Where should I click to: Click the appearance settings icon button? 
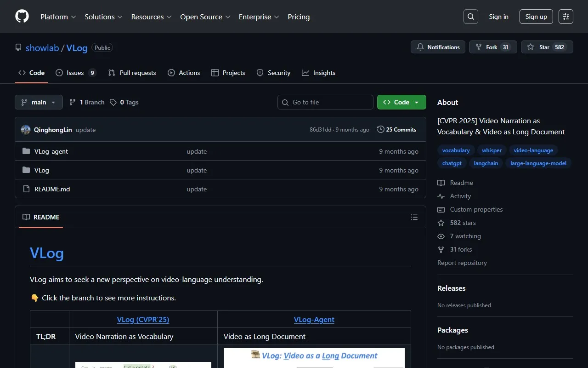pyautogui.click(x=566, y=17)
